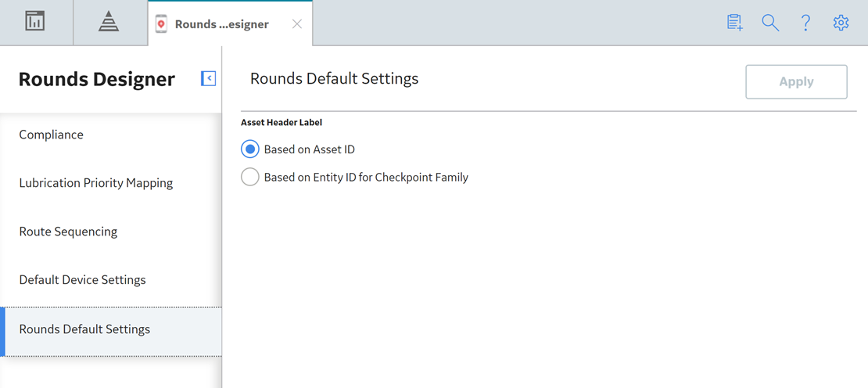Open help with the question mark icon
The height and width of the screenshot is (388, 868).
coord(806,23)
